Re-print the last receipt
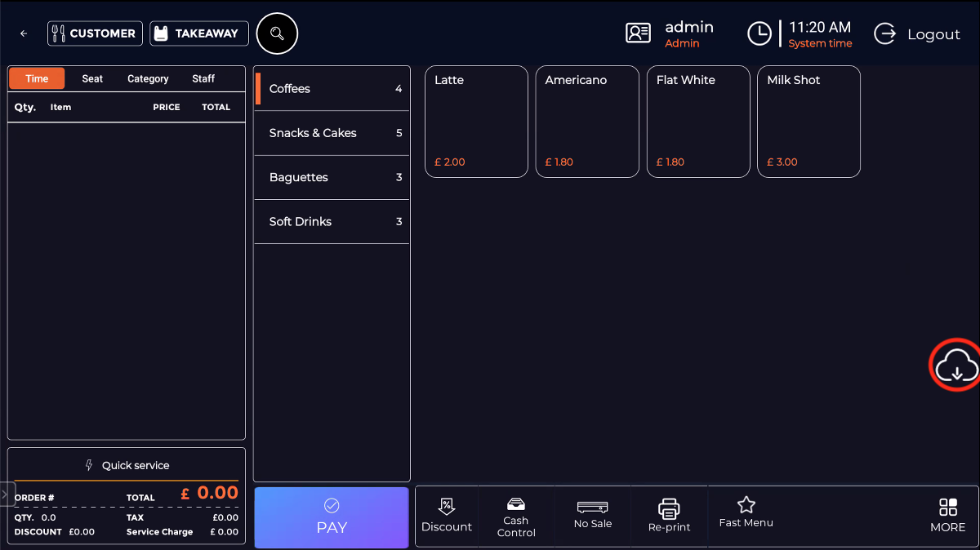This screenshot has height=550, width=980. point(669,517)
